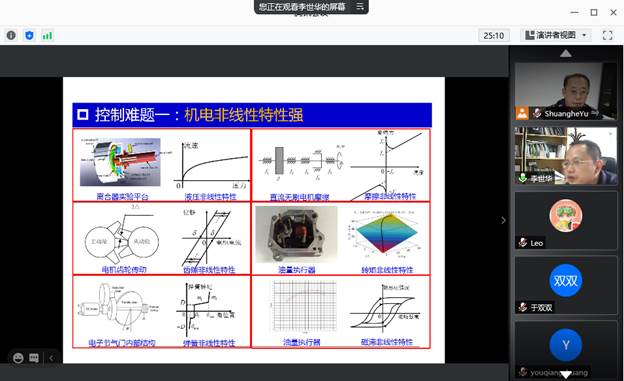Click the menu icon in sharing banner

tap(360, 6)
